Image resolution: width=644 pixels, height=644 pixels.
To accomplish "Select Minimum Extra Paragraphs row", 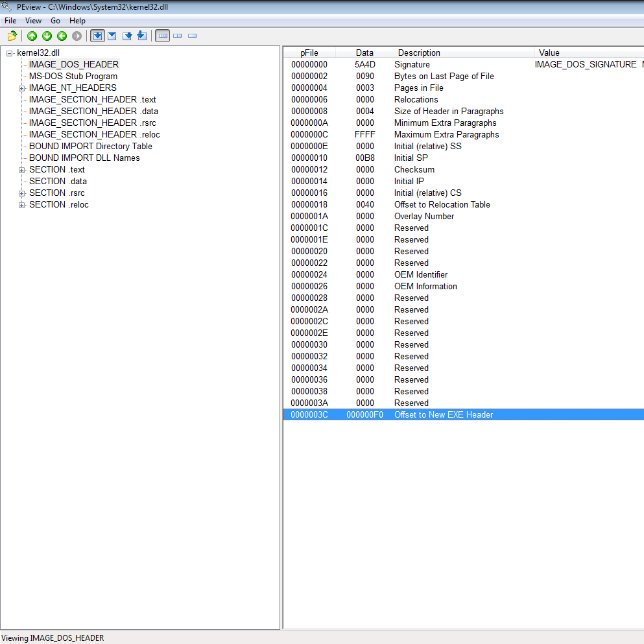I will (464, 123).
